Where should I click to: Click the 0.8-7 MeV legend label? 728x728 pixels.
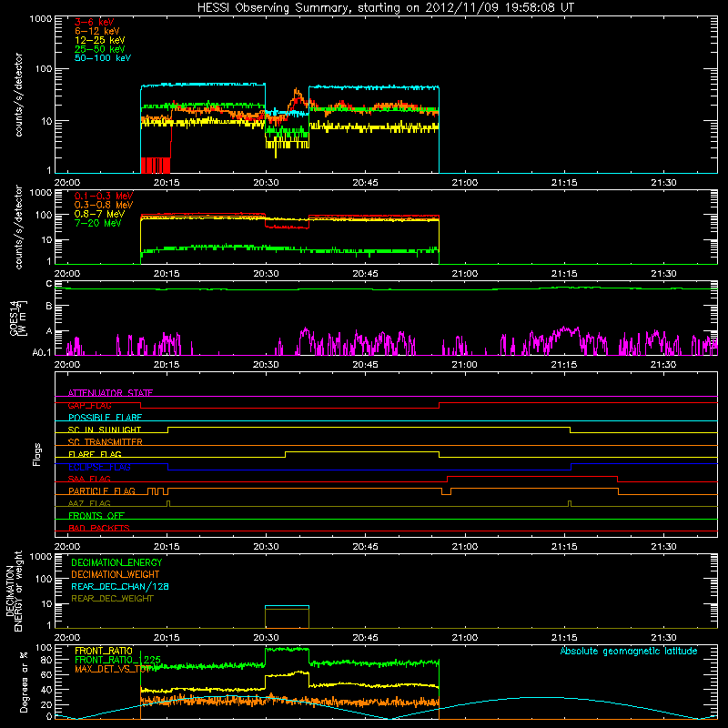pos(99,214)
